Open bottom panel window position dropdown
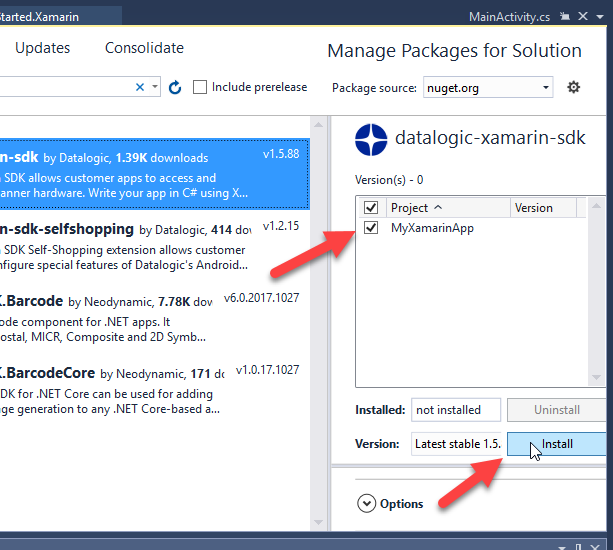Screen dimensions: 613x550 point(562,547)
